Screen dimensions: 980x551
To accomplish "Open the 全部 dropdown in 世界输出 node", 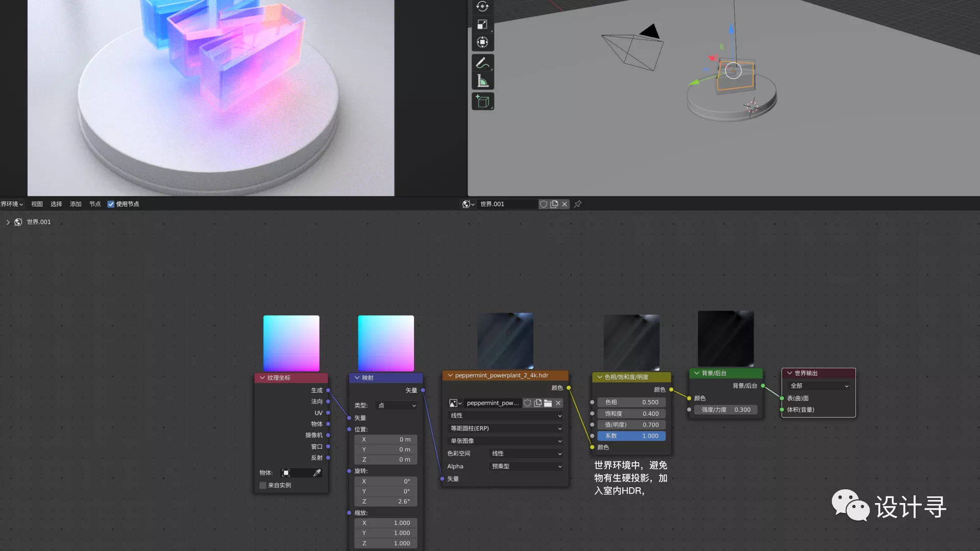I will click(x=819, y=386).
